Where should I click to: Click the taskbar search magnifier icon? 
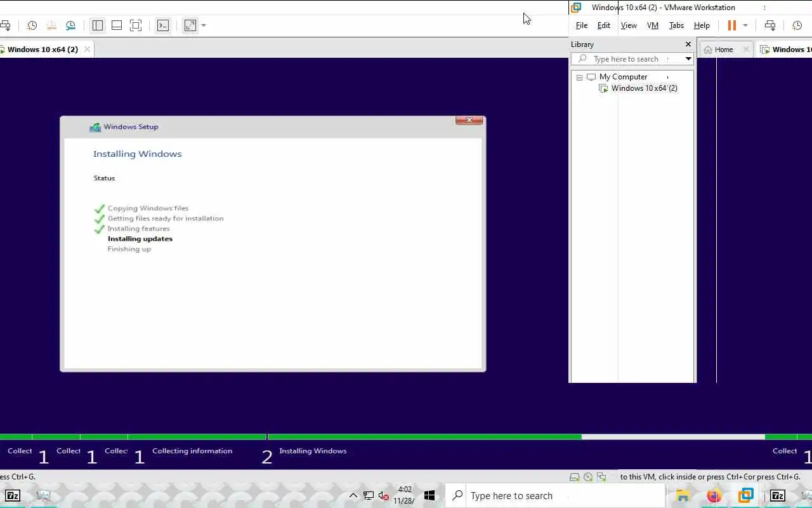point(457,496)
